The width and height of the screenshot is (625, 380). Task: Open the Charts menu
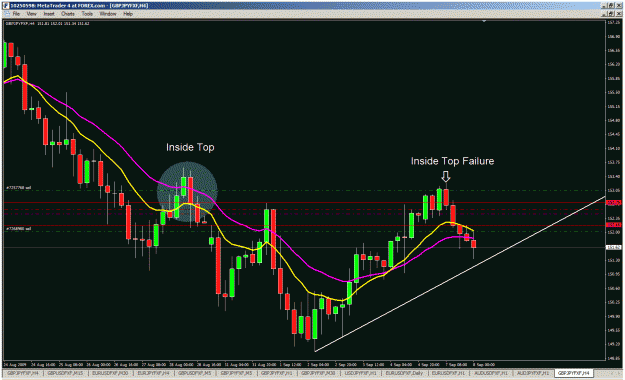coord(68,14)
